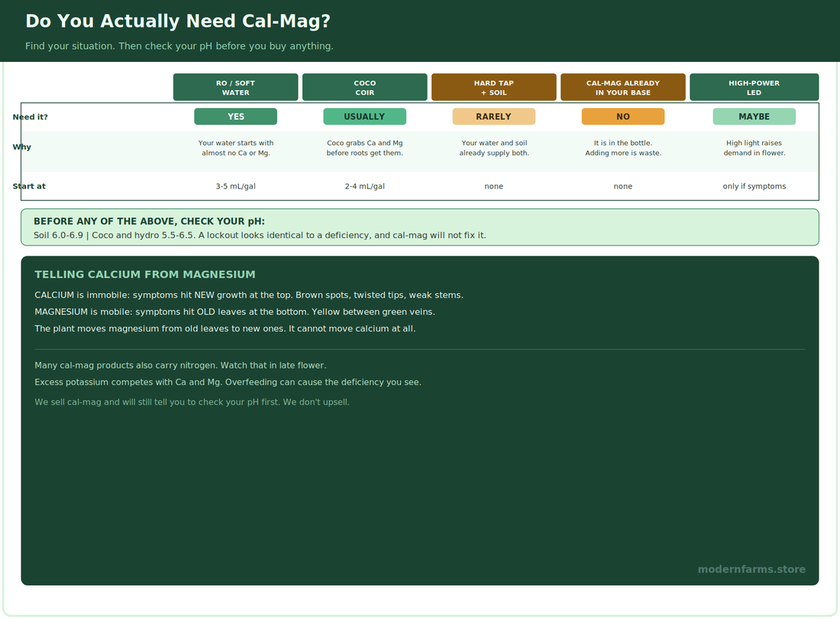Click the HARD TAP + SOIL header
Image resolution: width=840 pixels, height=619 pixels.
pos(494,87)
